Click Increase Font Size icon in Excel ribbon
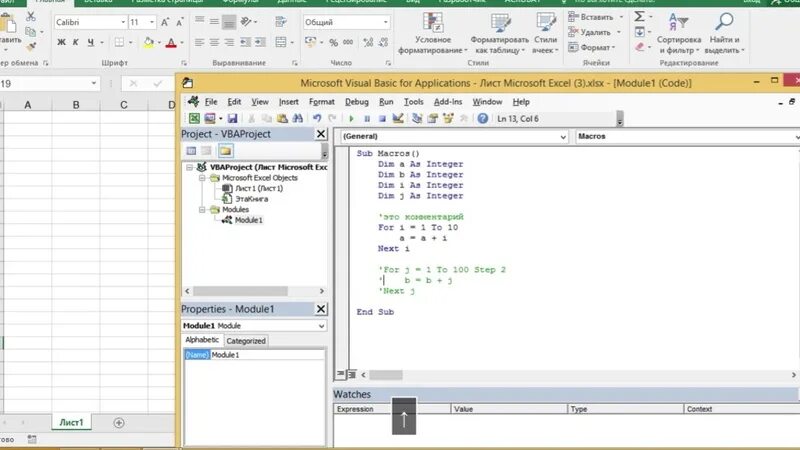 [x=165, y=22]
